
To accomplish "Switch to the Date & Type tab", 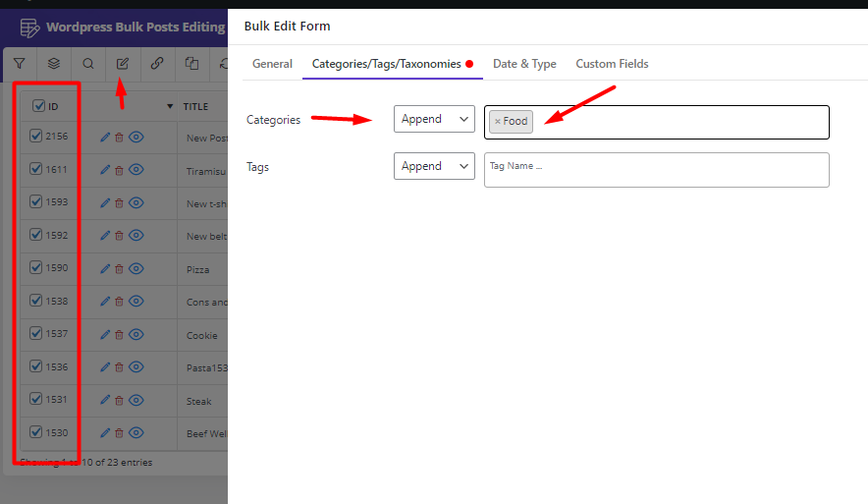I will click(x=524, y=64).
